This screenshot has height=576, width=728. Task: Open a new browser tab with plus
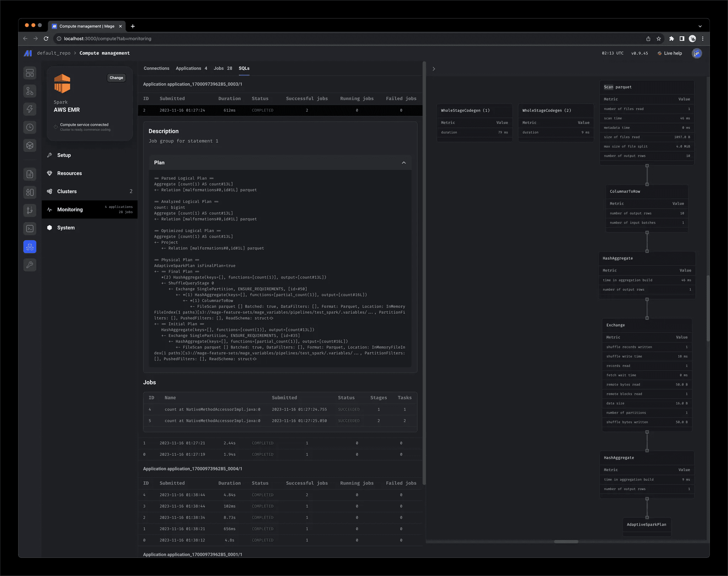[x=133, y=26]
